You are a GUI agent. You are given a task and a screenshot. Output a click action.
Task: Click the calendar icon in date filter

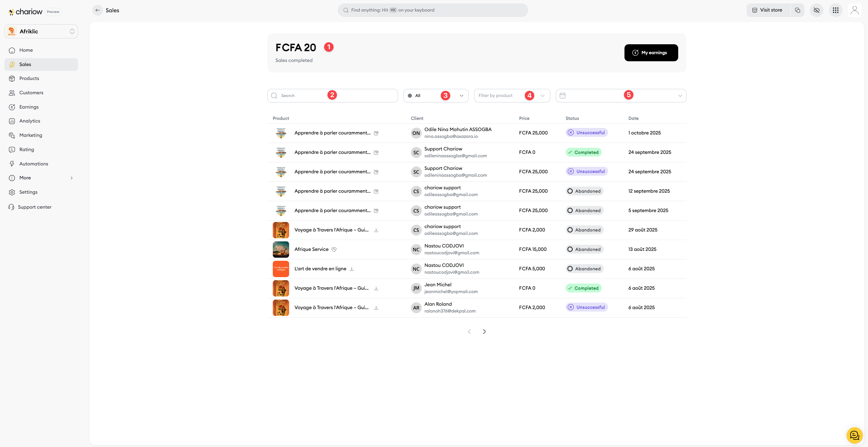563,96
